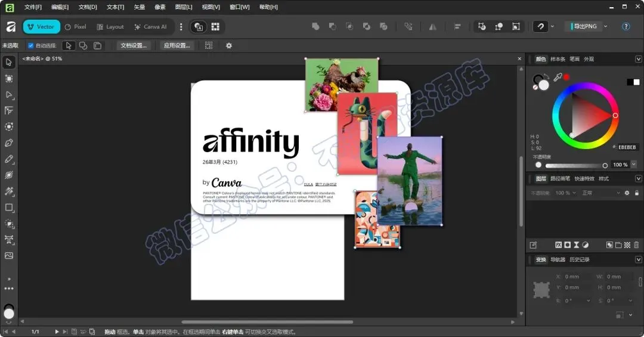Click the boolean Add operation icon

(315, 27)
